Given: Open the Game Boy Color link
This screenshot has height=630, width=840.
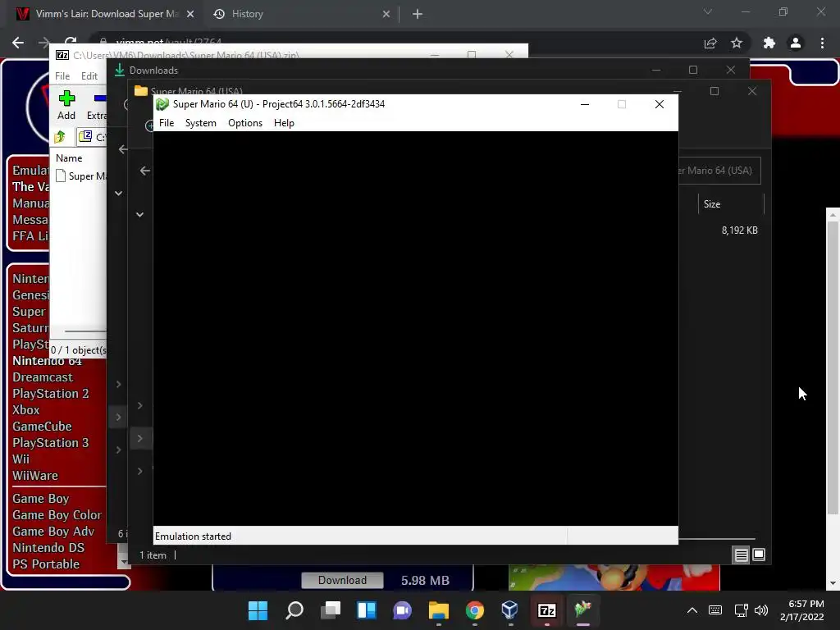Looking at the screenshot, I should click(57, 515).
